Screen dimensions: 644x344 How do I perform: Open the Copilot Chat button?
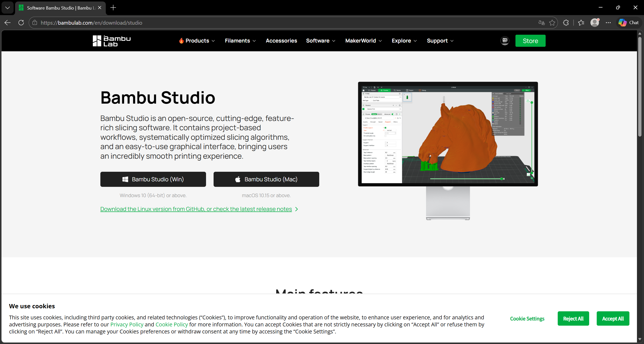pos(629,23)
